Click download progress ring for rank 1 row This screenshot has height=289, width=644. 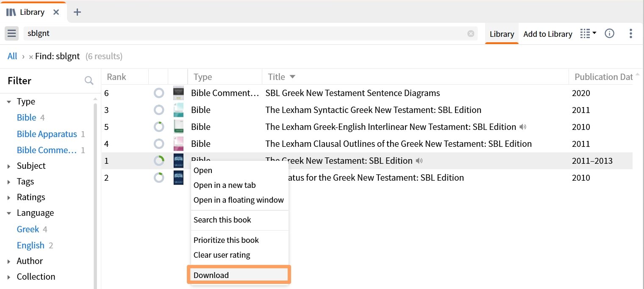pyautogui.click(x=159, y=161)
